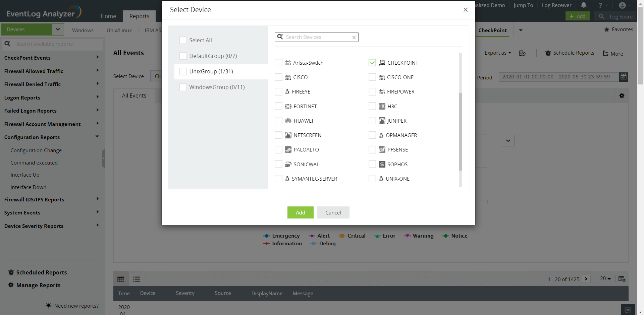Toggle Warning legend color marker
This screenshot has width=644, height=315.
[408, 236]
